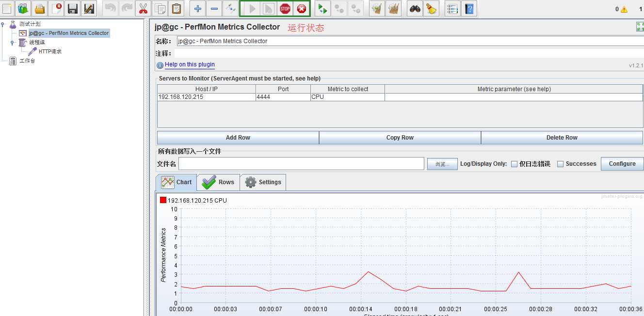Click the Toggle enabled state icon

click(230, 8)
